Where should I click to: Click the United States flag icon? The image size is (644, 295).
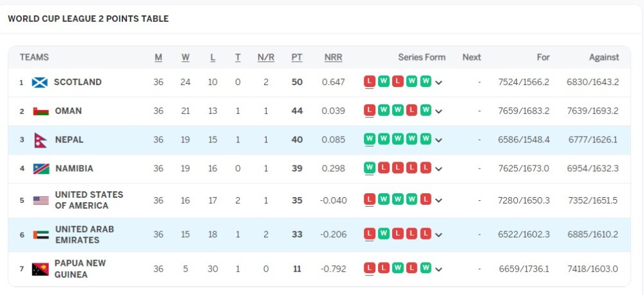[x=41, y=200]
